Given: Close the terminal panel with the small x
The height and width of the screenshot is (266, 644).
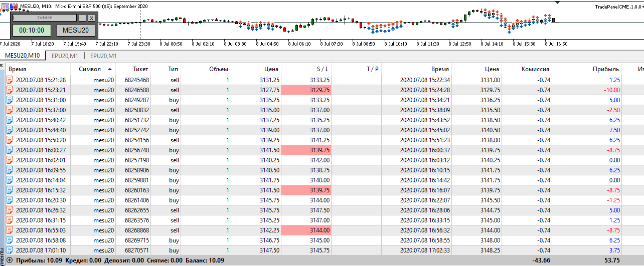Looking at the screenshot, I should pyautogui.click(x=2, y=65).
